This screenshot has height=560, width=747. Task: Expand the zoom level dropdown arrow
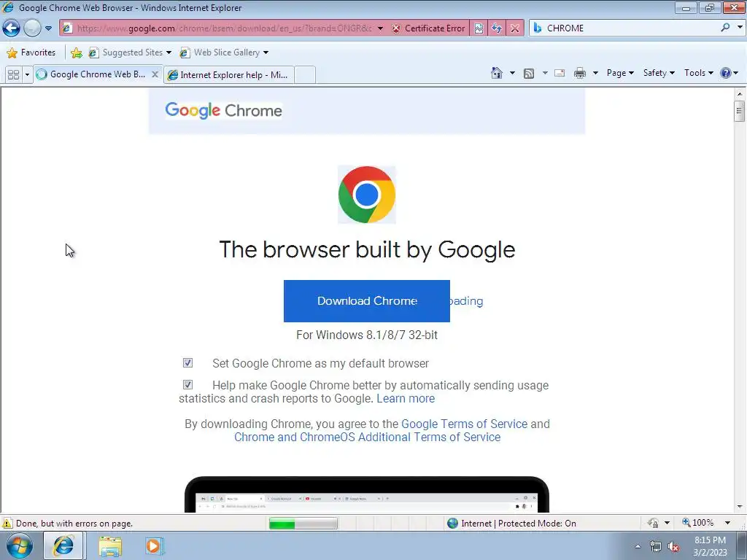click(x=727, y=523)
